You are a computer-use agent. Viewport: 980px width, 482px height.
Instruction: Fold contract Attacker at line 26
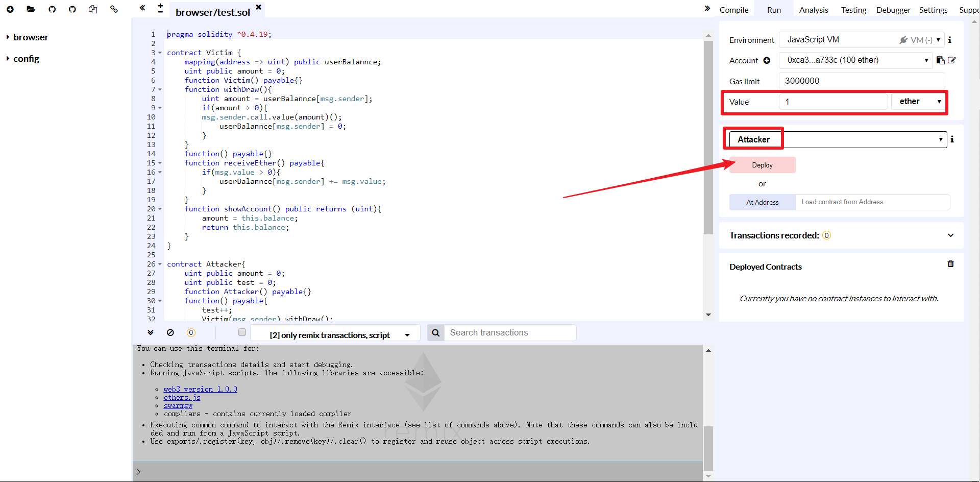tap(160, 264)
